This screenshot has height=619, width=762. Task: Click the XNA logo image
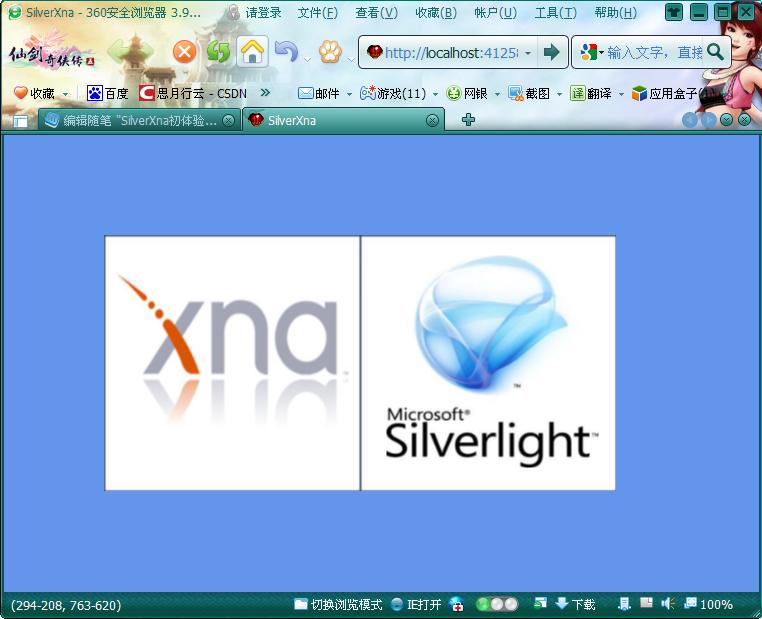pyautogui.click(x=232, y=363)
